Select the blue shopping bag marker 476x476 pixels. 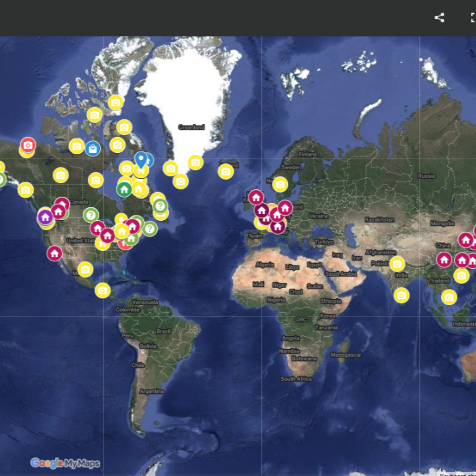[x=93, y=149]
